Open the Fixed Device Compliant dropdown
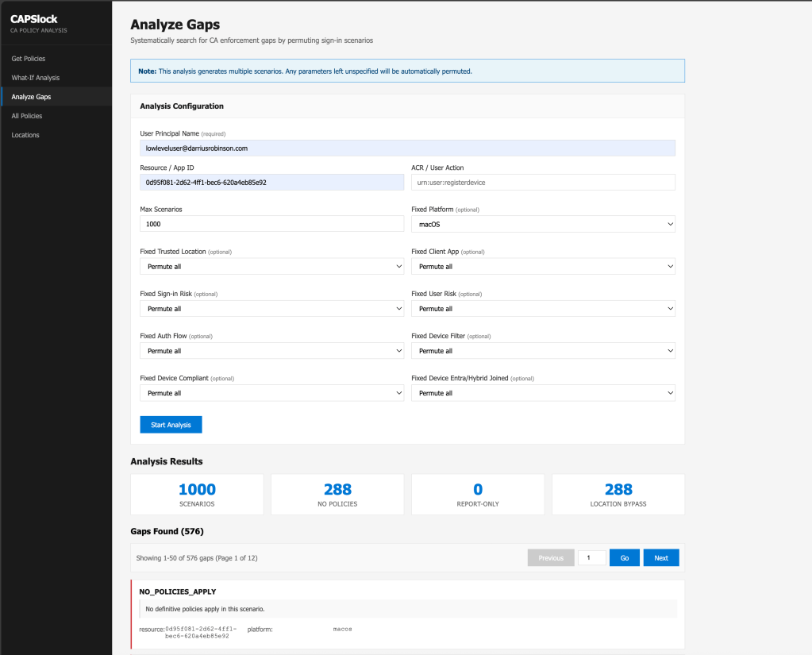 click(x=271, y=393)
